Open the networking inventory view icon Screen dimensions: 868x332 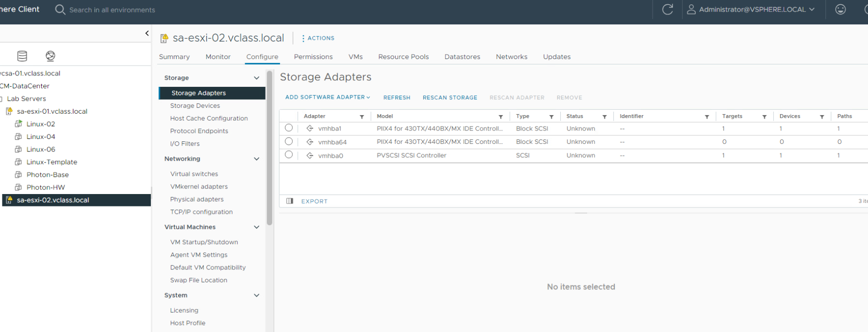50,56
